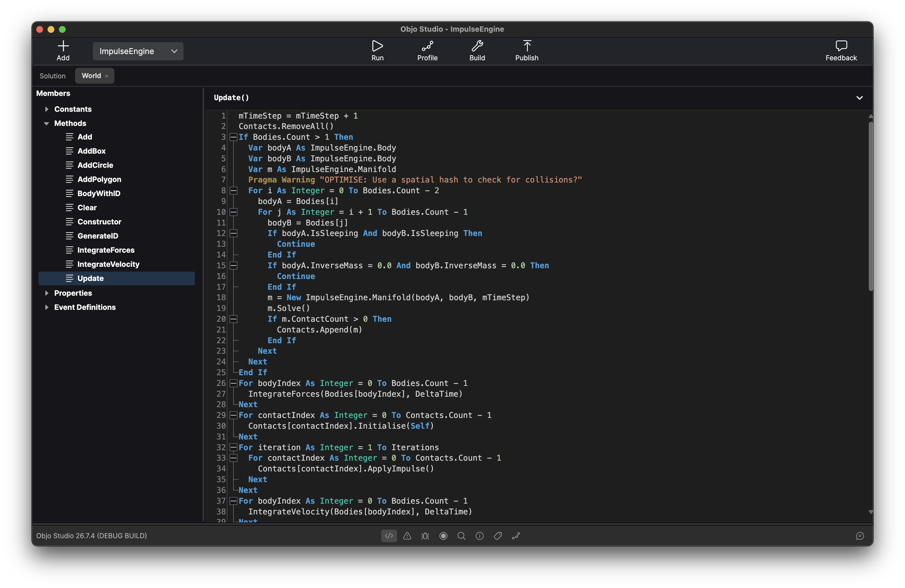The width and height of the screenshot is (905, 588).
Task: Open the profiler icon in status bar
Action: pos(516,536)
